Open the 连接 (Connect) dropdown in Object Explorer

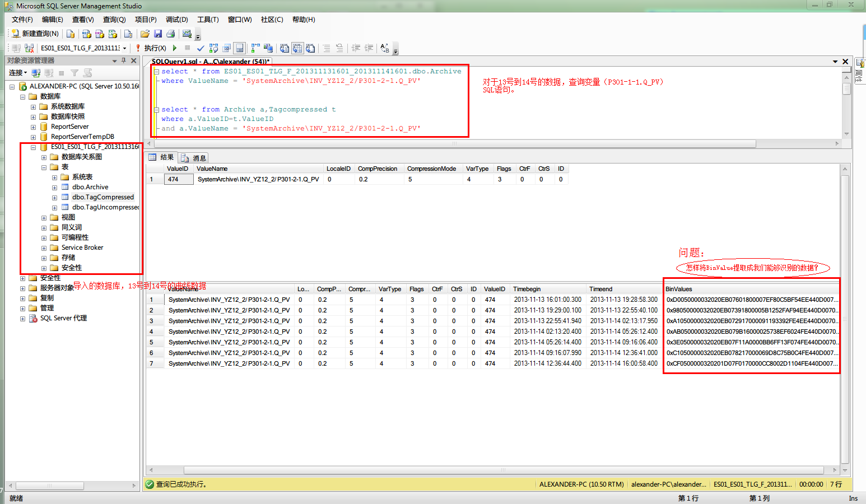click(18, 73)
